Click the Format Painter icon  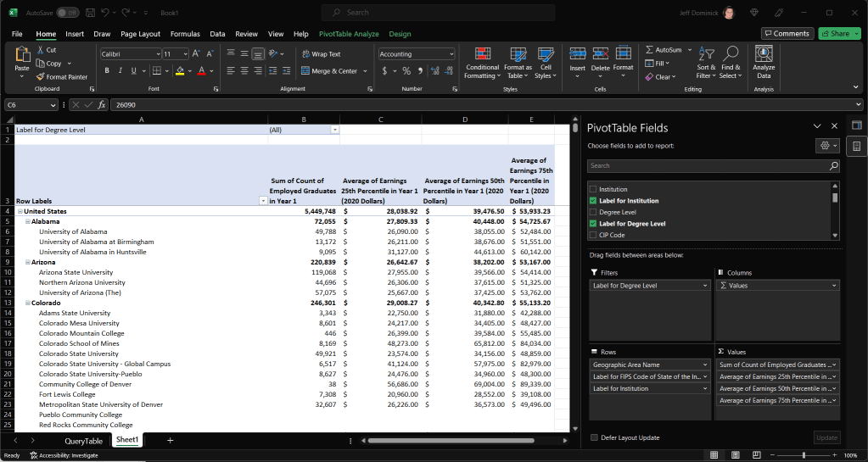(40, 76)
